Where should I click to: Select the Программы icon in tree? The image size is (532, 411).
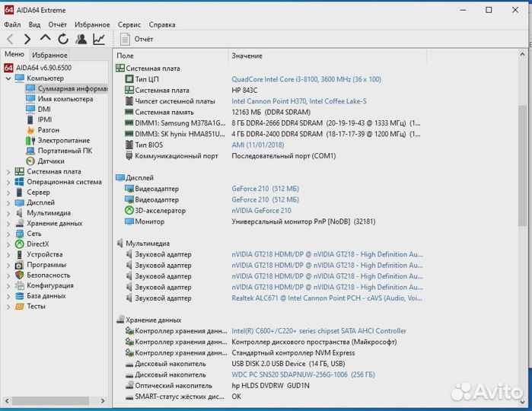[x=19, y=265]
